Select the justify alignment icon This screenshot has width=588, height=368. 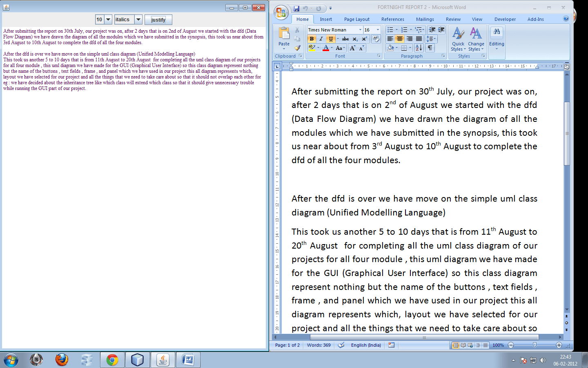point(418,39)
